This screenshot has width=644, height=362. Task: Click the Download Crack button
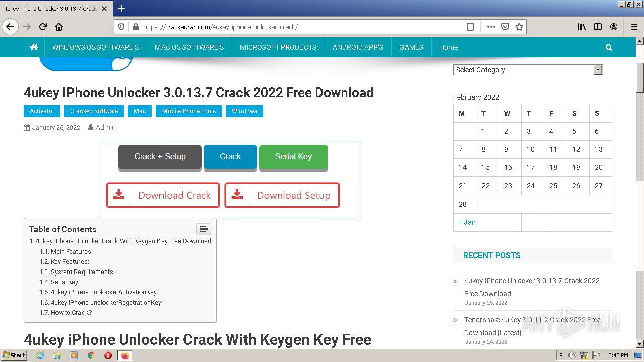click(x=163, y=195)
